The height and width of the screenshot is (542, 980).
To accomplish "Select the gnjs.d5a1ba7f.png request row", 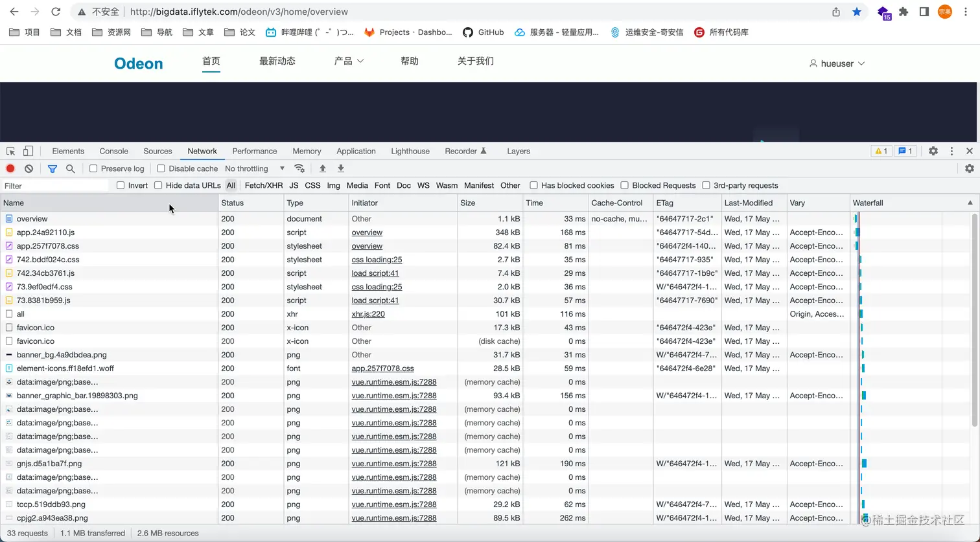I will [x=425, y=464].
